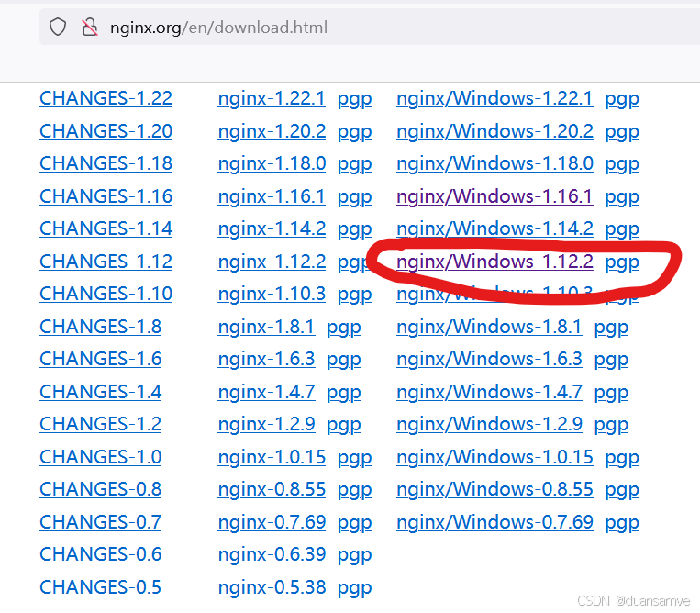Open pgp signature next to nginx-1.22.1
This screenshot has height=613, width=700.
[x=354, y=100]
